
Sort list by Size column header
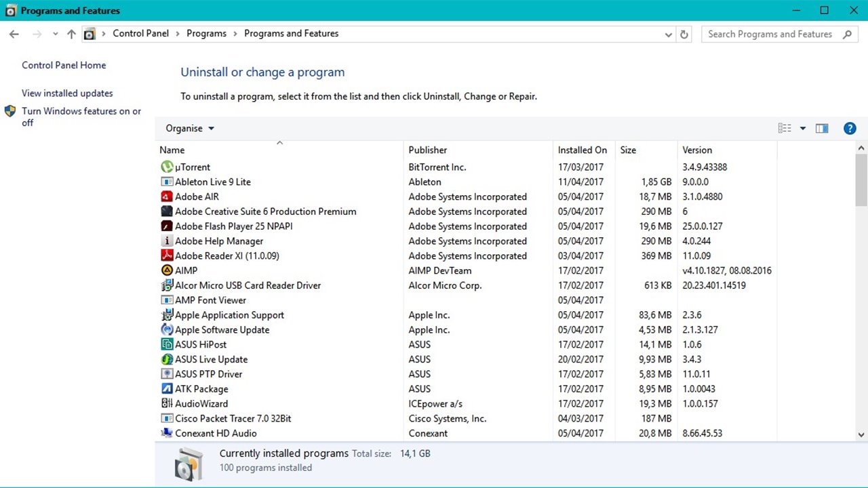pos(628,150)
